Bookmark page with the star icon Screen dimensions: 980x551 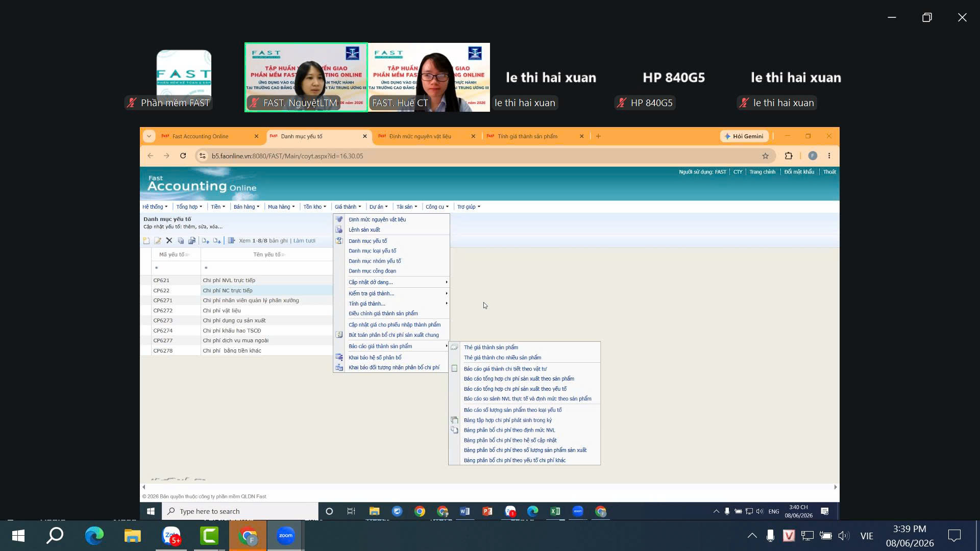tap(765, 156)
